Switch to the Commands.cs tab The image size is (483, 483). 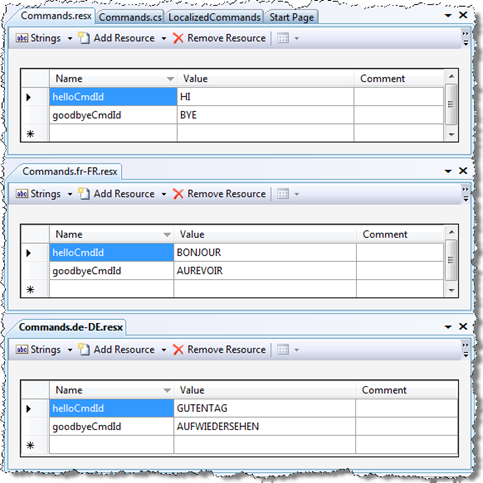(130, 17)
